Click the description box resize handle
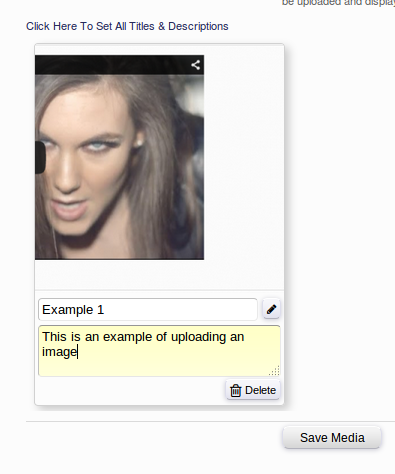 (274, 371)
